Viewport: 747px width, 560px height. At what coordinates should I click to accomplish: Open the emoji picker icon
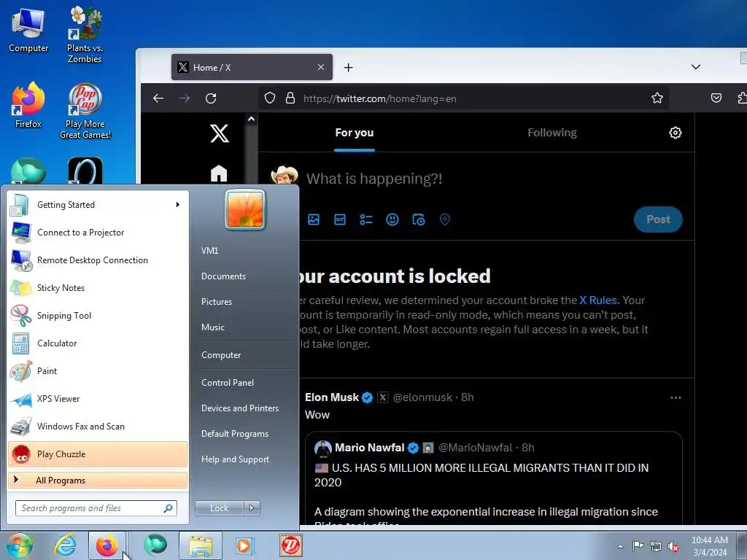[x=392, y=219]
